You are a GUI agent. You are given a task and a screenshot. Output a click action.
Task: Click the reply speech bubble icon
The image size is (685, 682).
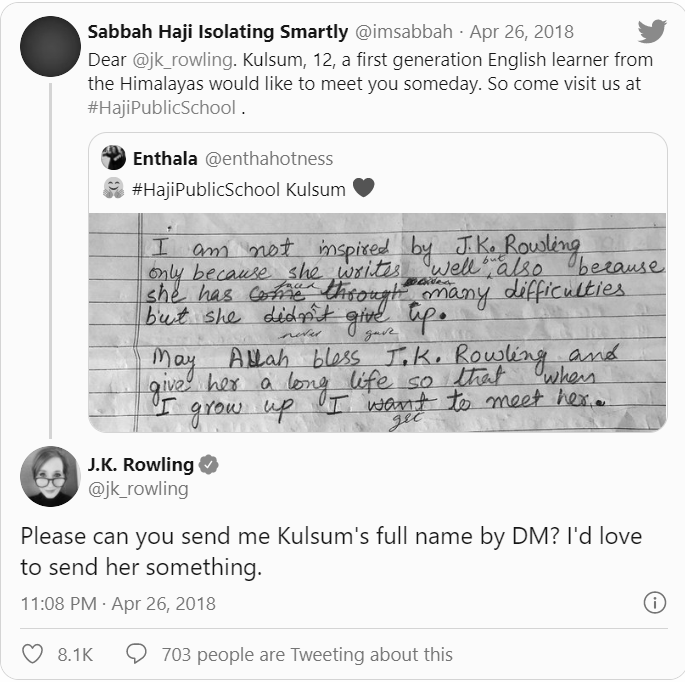(137, 654)
